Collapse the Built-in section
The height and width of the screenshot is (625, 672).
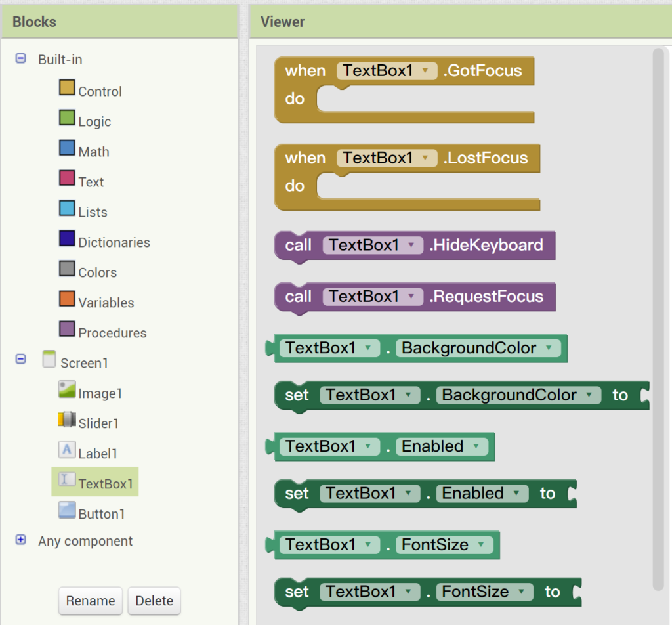[20, 59]
